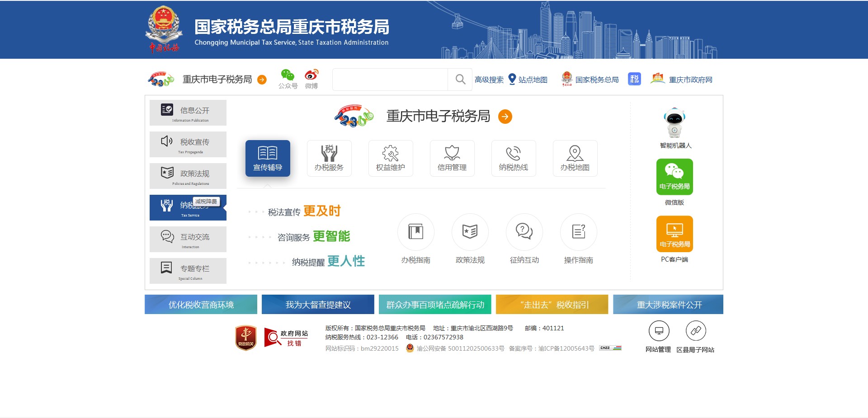Open the 权益维护 icon tile
The height and width of the screenshot is (418, 868).
pyautogui.click(x=391, y=158)
